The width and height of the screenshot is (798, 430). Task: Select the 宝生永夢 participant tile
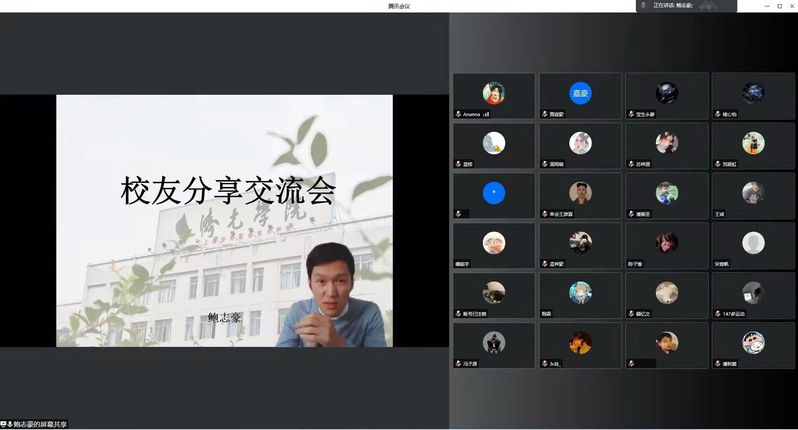pyautogui.click(x=666, y=96)
